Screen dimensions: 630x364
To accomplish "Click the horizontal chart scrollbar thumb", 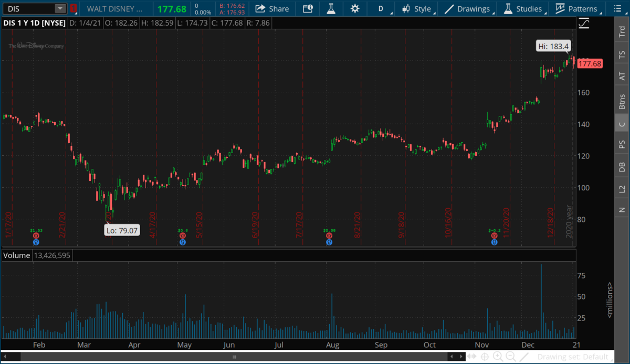I will click(x=235, y=357).
